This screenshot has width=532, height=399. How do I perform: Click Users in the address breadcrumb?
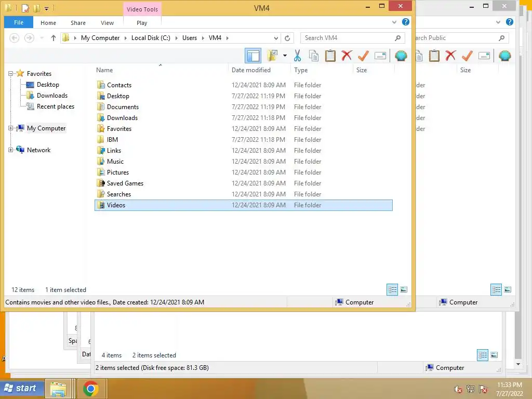coord(189,38)
